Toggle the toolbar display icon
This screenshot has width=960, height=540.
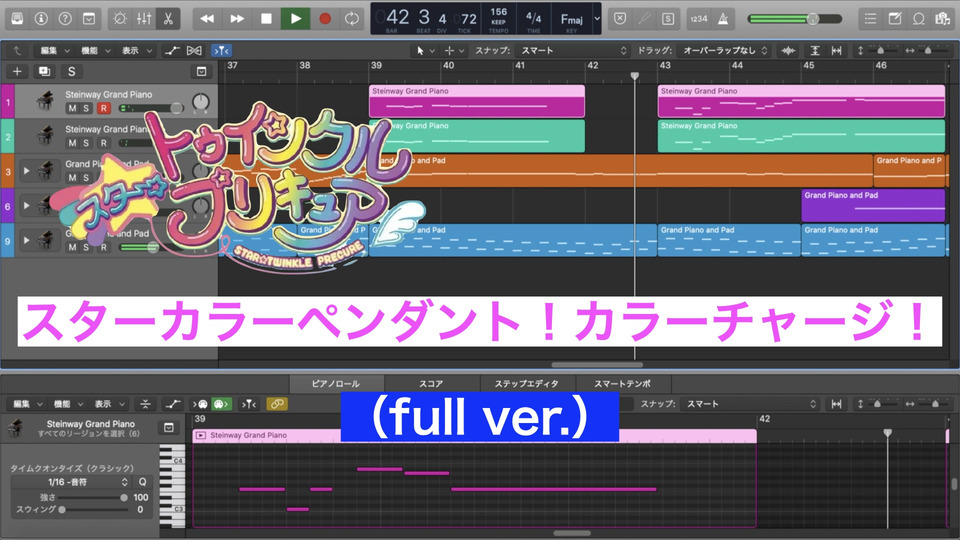pos(89,19)
